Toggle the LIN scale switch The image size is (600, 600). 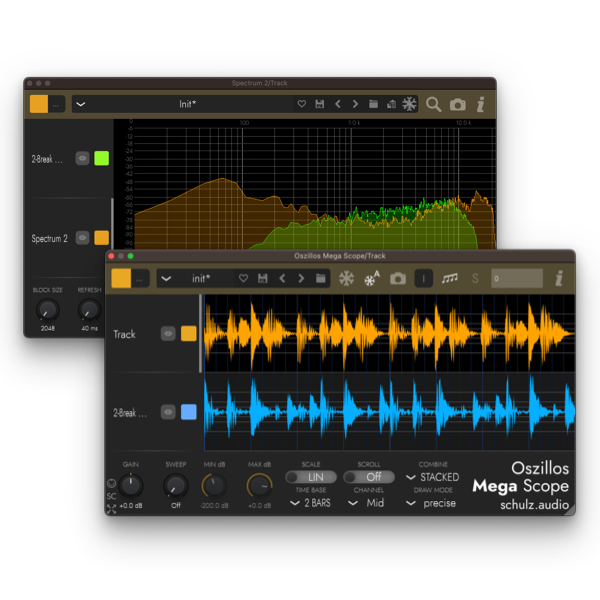coord(310,477)
